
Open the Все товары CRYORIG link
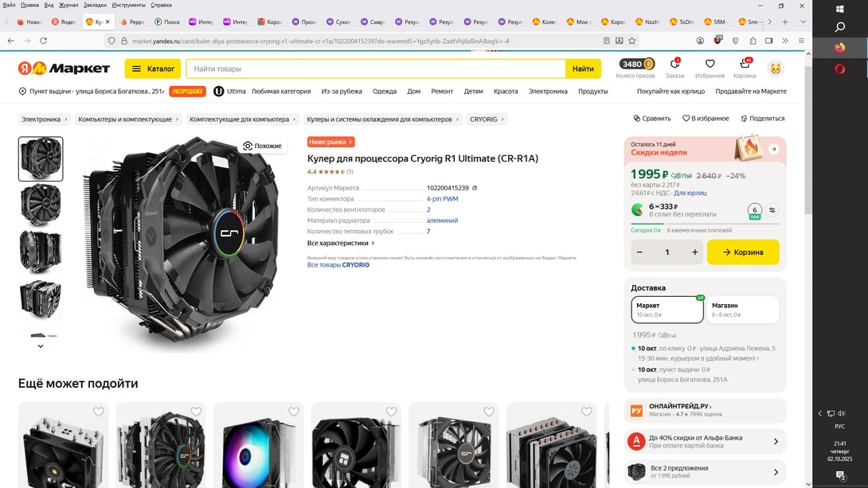[x=338, y=265]
